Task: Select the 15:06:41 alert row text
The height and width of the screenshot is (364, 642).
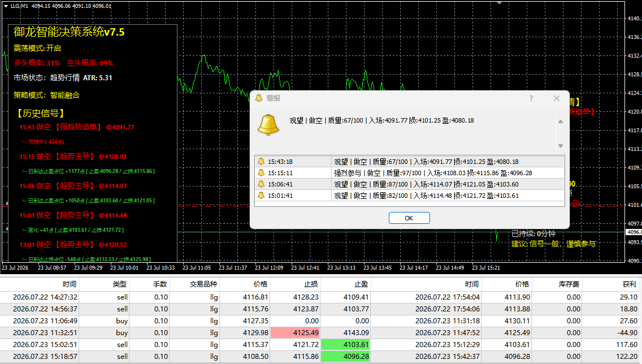Action: pos(426,184)
